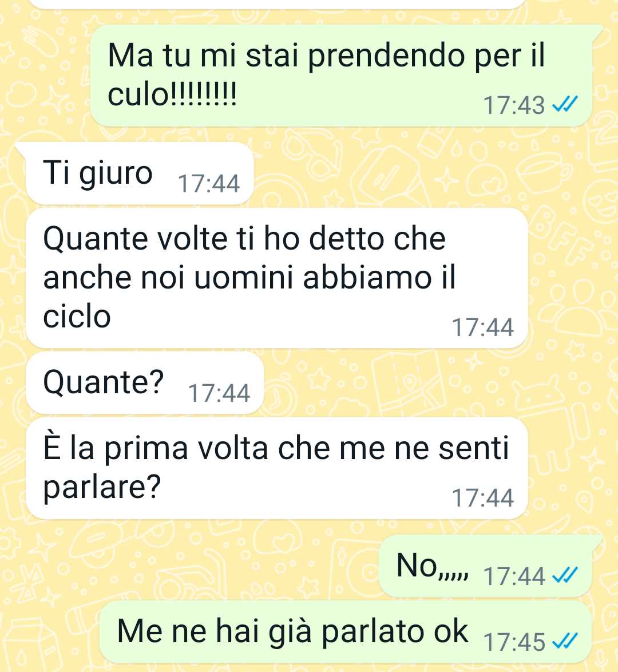The height and width of the screenshot is (672, 618).
Task: Tap the blue read-receipt ticks at 17:43
Action: tap(565, 104)
